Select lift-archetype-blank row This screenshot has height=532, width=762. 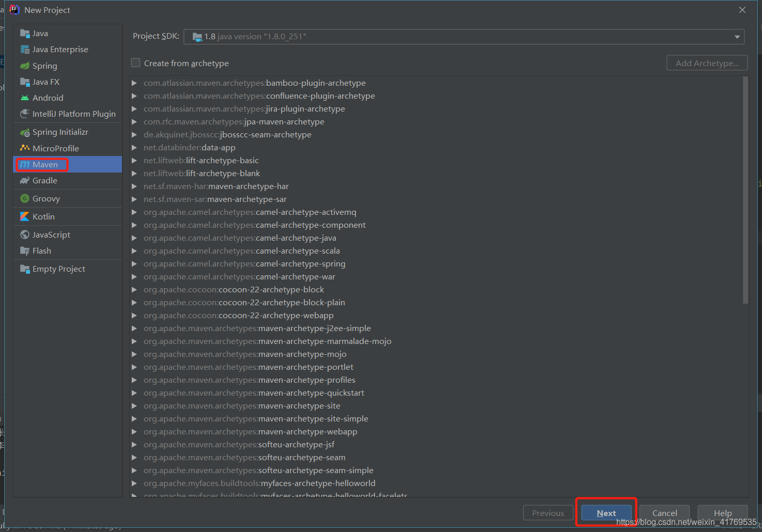(436, 173)
